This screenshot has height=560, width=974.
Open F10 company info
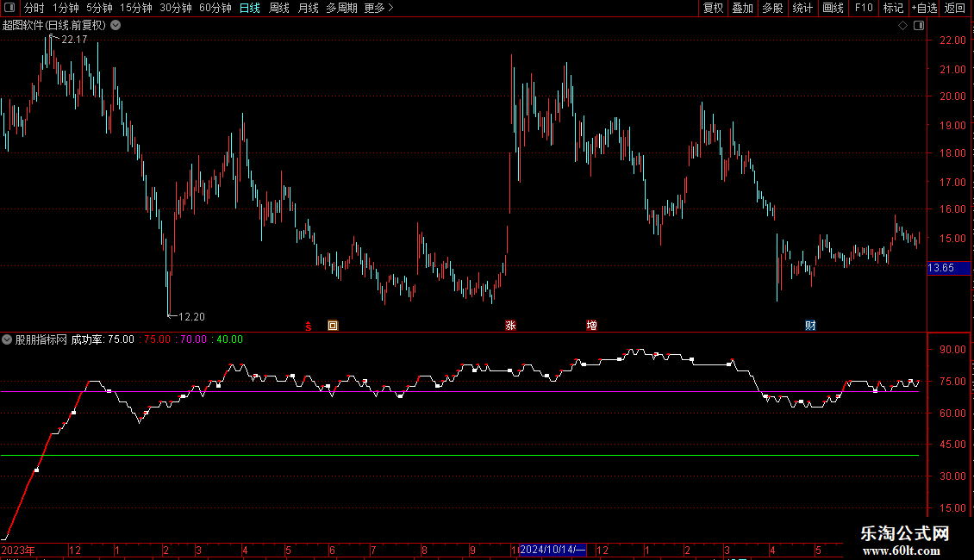pyautogui.click(x=864, y=8)
